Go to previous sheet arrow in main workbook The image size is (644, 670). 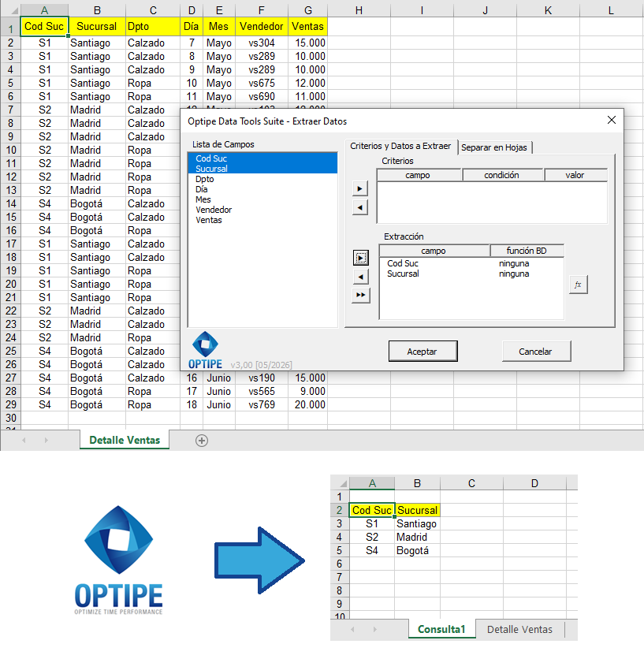(24, 440)
